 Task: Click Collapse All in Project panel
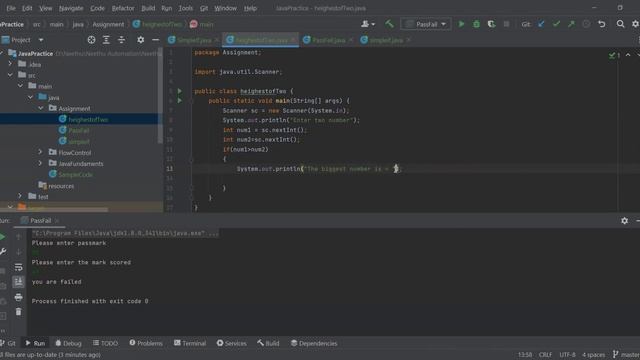click(121, 40)
